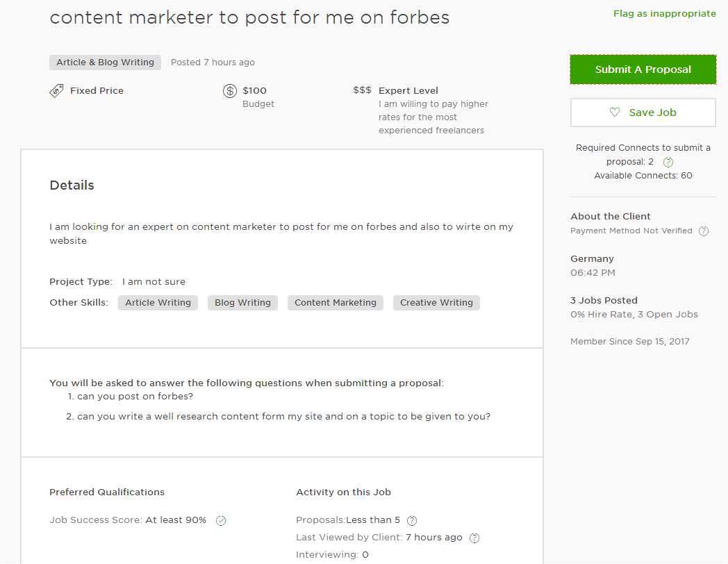Click the $$$ Expert Level symbol
728x564 pixels.
pyautogui.click(x=362, y=90)
